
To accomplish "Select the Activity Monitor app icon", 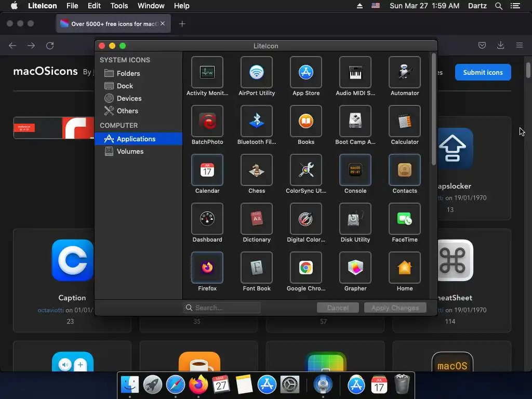I will point(207,72).
